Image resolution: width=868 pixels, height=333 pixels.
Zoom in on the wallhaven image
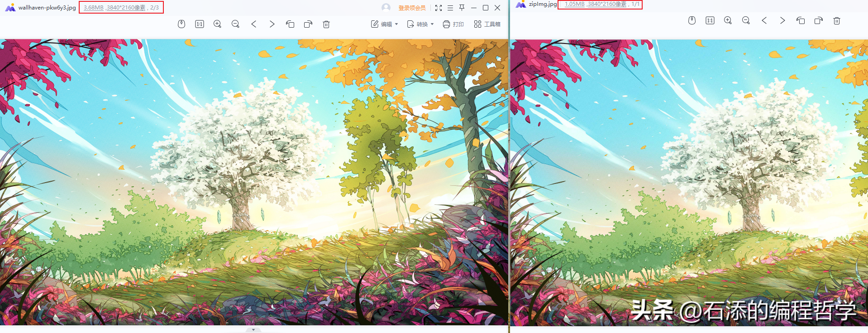coord(217,24)
